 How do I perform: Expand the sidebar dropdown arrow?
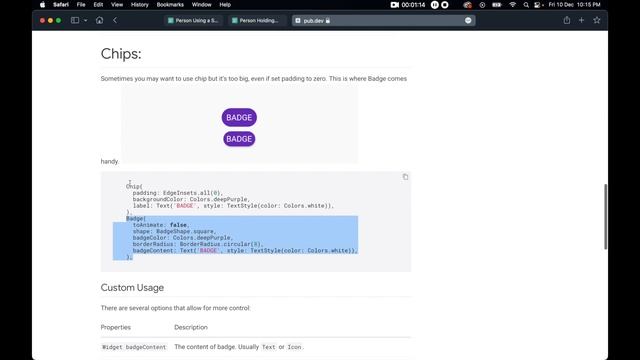(85, 20)
